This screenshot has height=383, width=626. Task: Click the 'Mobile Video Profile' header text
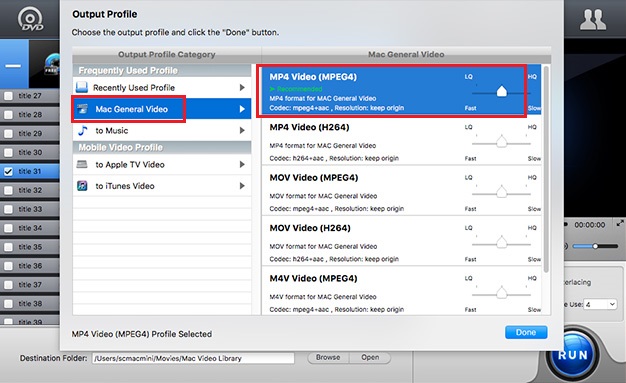click(121, 147)
